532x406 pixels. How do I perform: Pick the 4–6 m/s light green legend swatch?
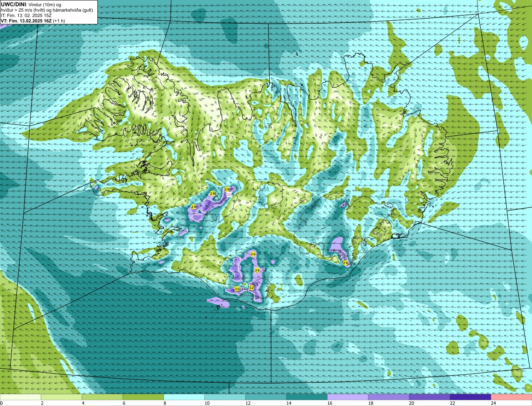click(102, 397)
